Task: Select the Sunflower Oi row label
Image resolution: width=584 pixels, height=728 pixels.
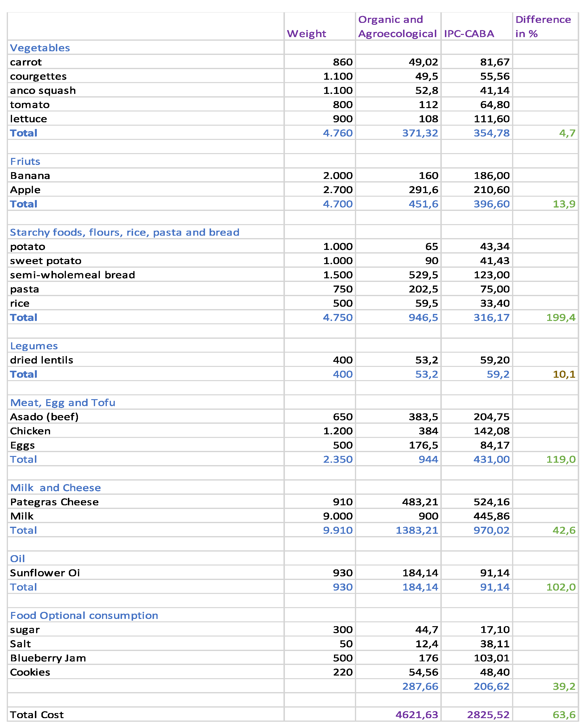Action: tap(45, 573)
